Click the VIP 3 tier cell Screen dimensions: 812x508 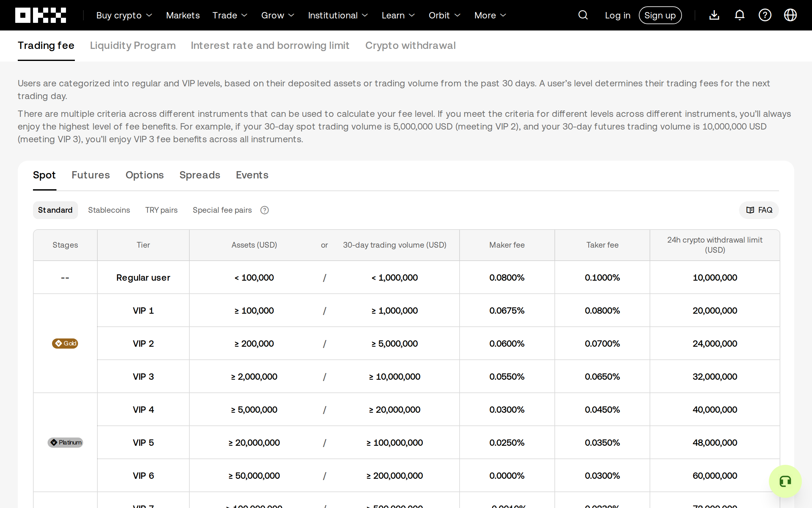pyautogui.click(x=143, y=377)
